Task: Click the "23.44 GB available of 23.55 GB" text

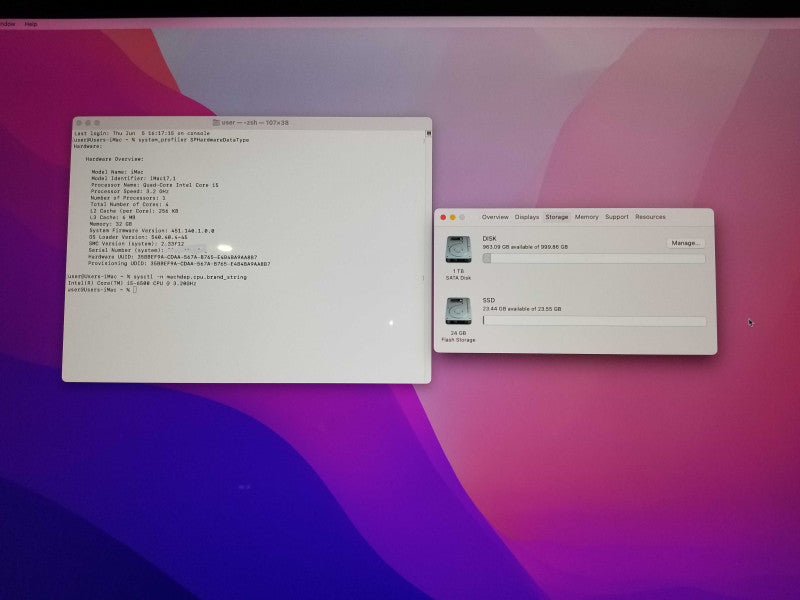Action: coord(522,309)
